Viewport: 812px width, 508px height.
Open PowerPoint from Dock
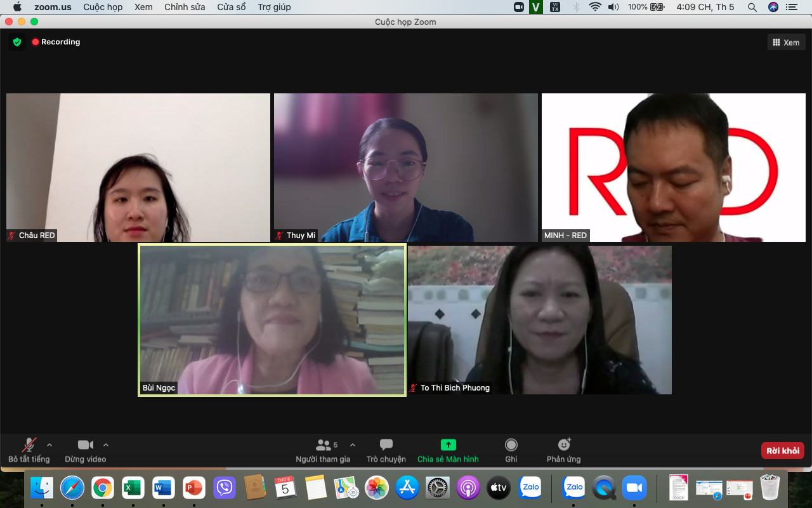194,488
